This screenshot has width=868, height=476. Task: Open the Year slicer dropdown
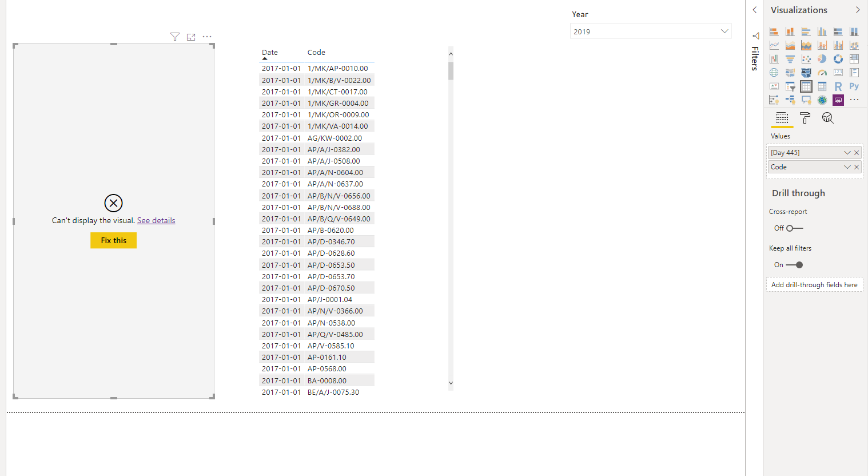(x=724, y=31)
